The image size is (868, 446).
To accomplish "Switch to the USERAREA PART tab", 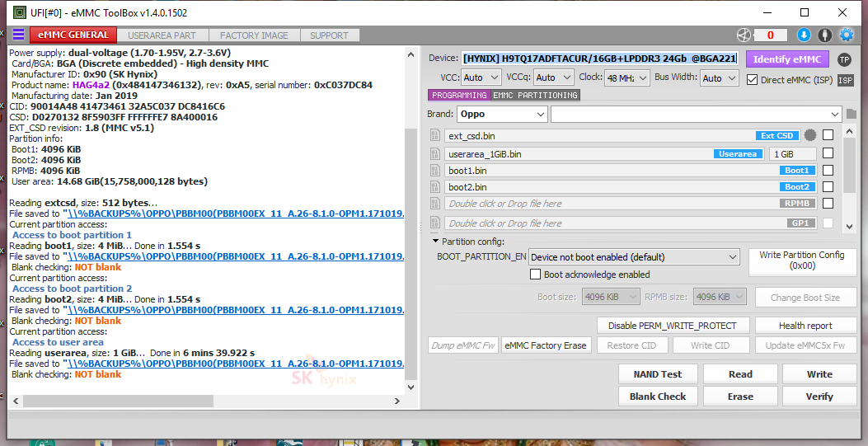I will [x=162, y=35].
